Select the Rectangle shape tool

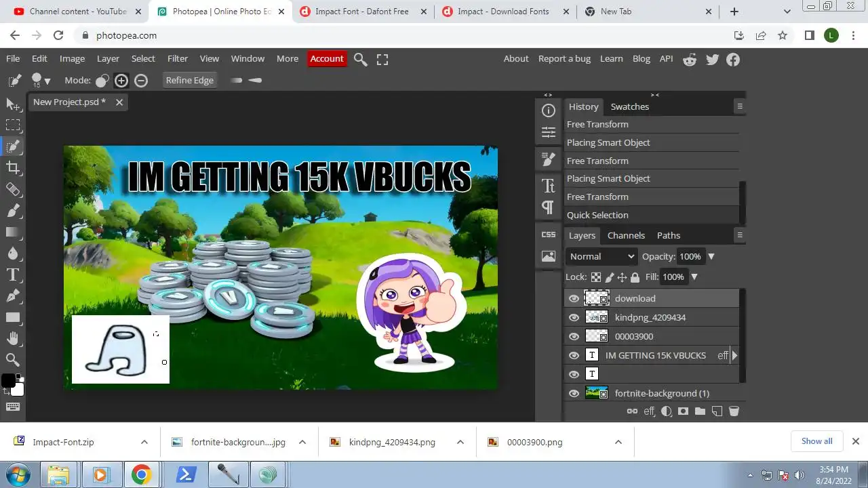point(13,317)
